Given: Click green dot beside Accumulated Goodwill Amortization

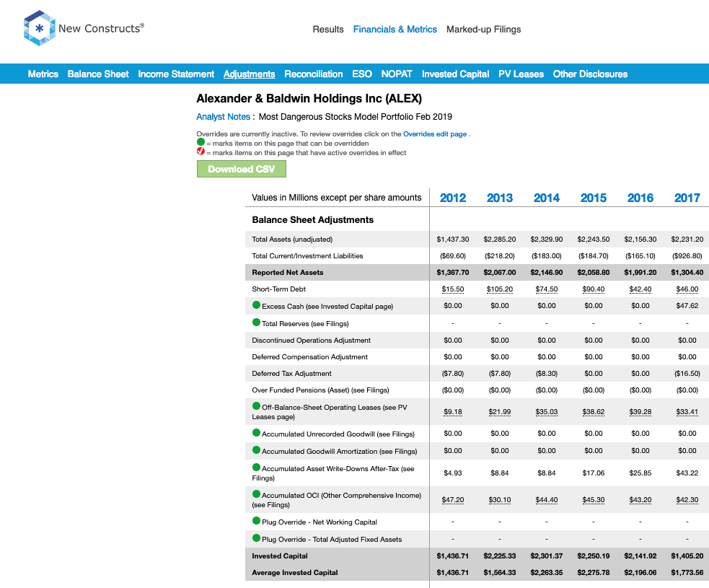Looking at the screenshot, I should pos(256,449).
